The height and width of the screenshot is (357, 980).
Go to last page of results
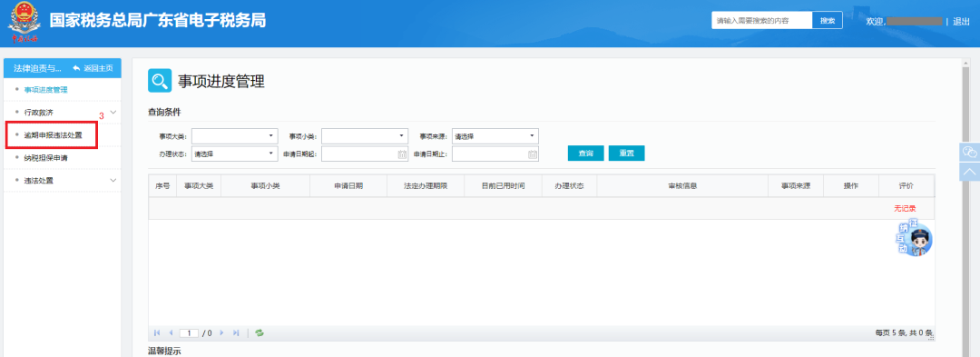[x=236, y=333]
